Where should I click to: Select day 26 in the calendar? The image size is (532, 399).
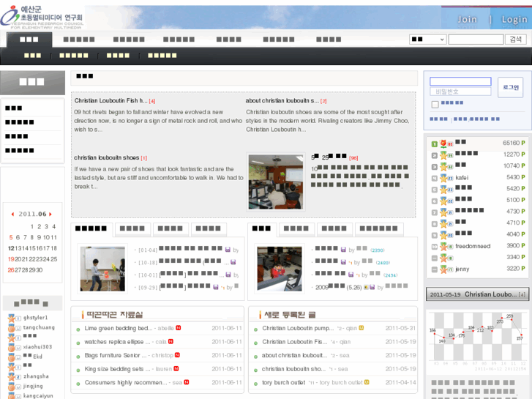(x=11, y=270)
